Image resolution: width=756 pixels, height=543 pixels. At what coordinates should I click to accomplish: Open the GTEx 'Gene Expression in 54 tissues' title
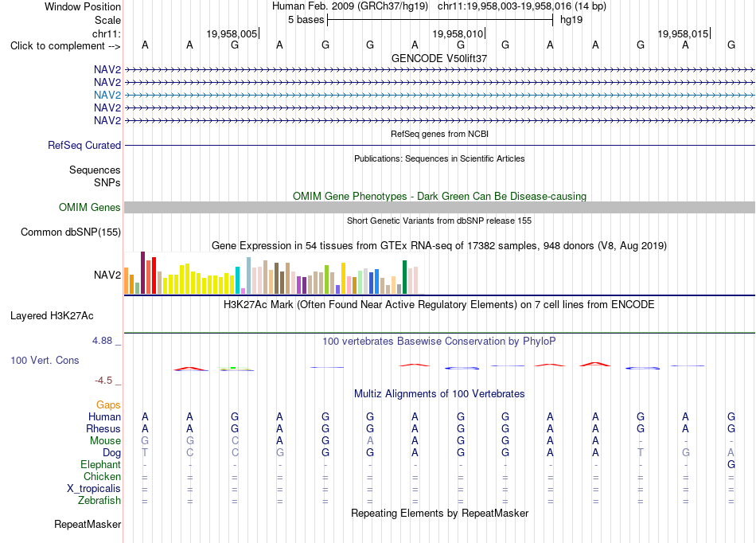click(x=439, y=246)
